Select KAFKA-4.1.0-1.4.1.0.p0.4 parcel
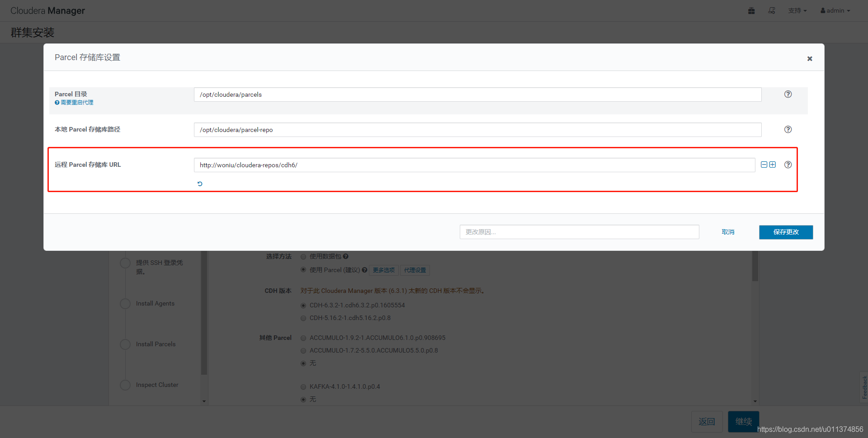This screenshot has width=868, height=438. (303, 387)
